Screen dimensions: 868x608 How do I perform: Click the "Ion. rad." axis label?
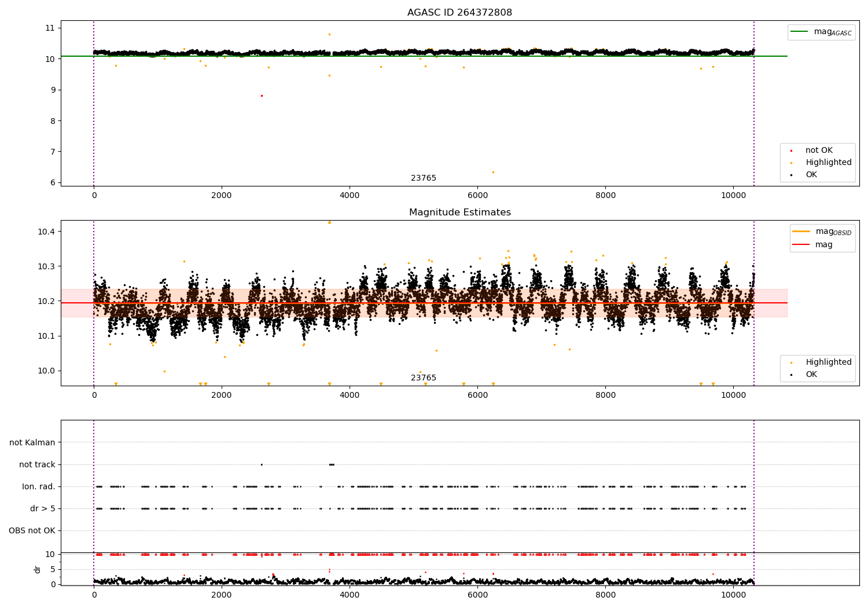click(39, 487)
